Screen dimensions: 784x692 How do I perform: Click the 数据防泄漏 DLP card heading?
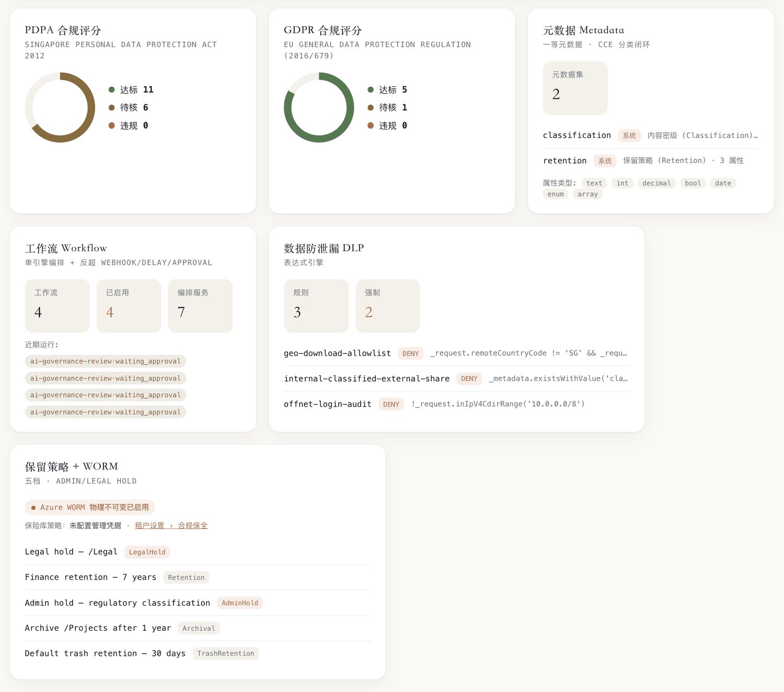[324, 248]
